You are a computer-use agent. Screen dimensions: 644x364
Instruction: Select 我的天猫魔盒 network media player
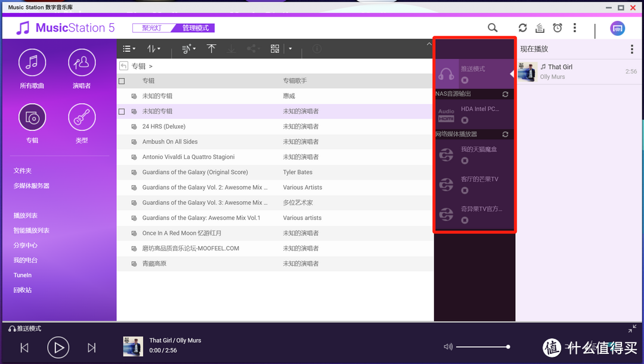(x=478, y=150)
